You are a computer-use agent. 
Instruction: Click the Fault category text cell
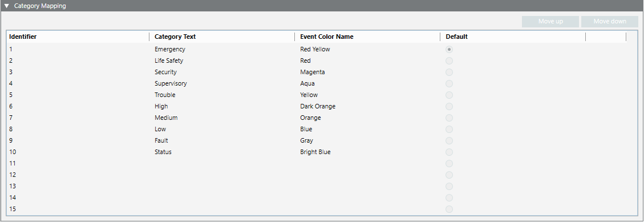tap(161, 140)
